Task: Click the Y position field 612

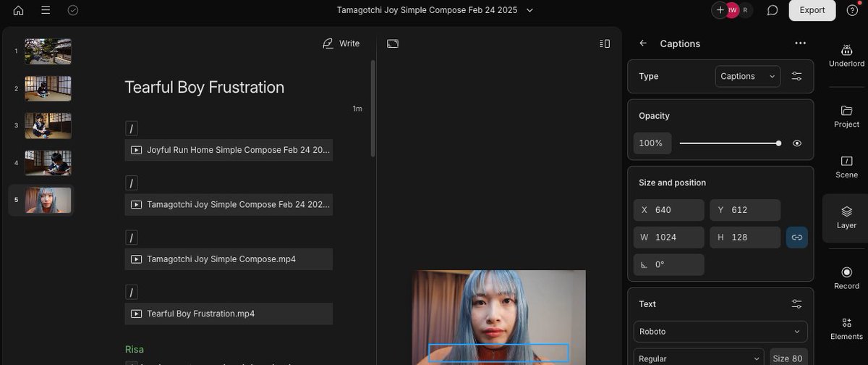Action: point(745,210)
